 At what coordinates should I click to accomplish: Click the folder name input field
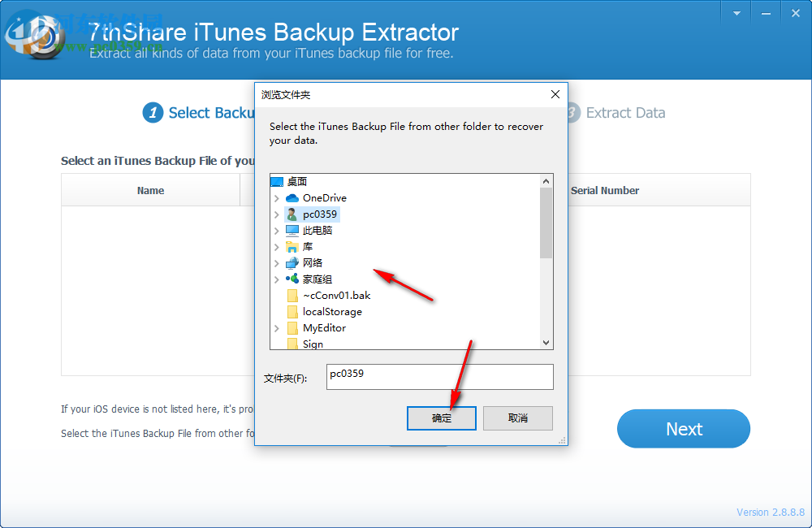(x=439, y=377)
